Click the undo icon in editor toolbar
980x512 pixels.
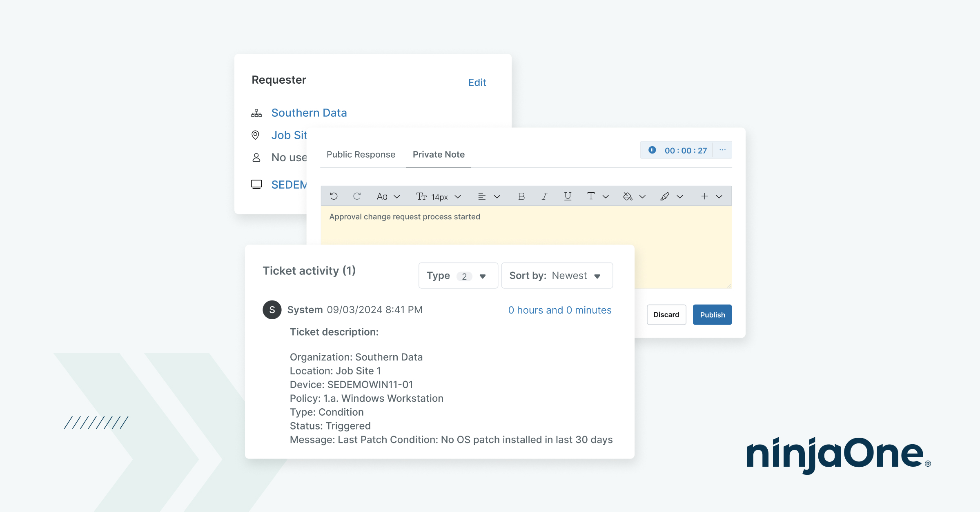coord(334,196)
